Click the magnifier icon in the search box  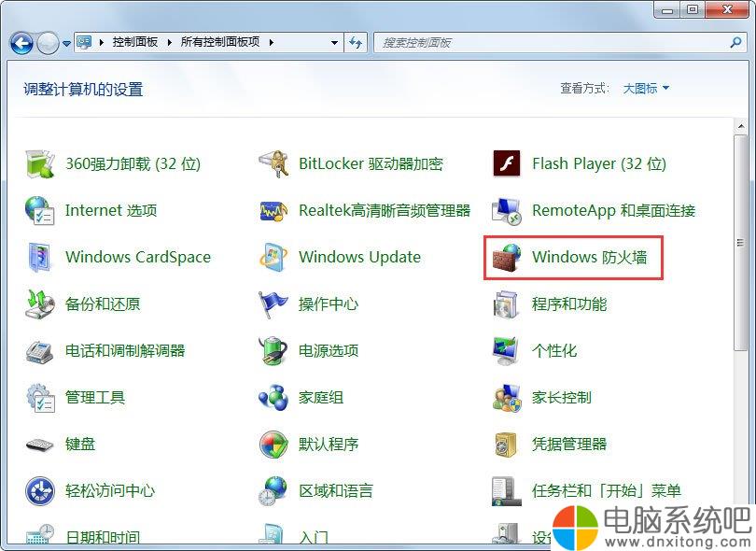pos(735,42)
